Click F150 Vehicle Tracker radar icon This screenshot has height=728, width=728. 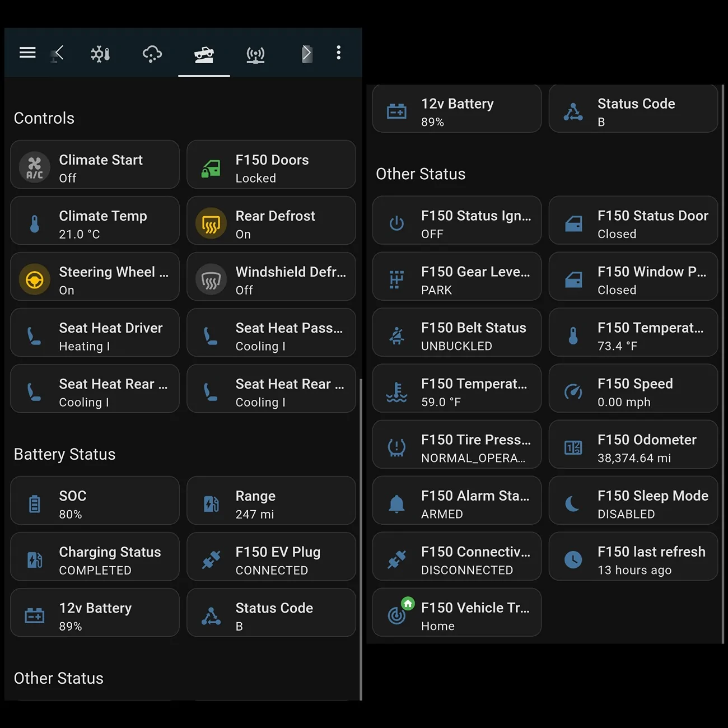tap(396, 615)
